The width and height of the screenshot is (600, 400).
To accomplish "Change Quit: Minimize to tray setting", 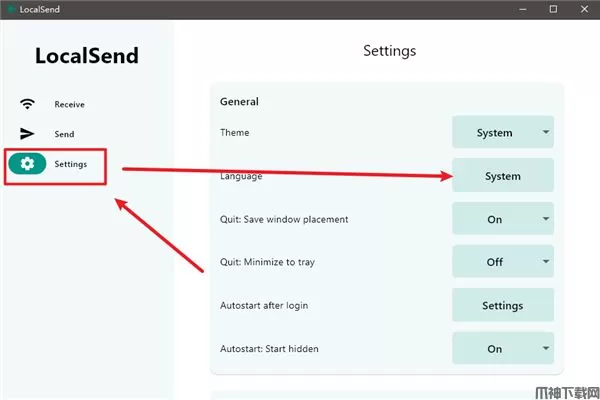I will [495, 262].
